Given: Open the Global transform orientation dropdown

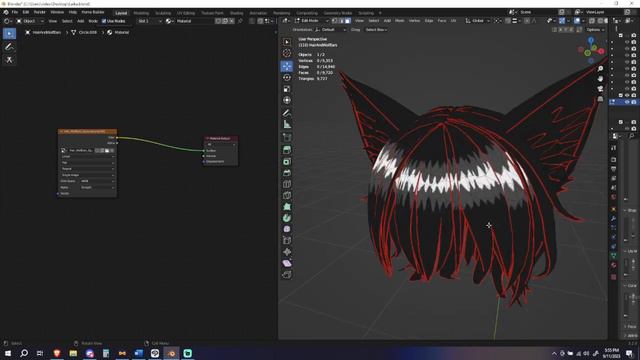Looking at the screenshot, I should click(478, 21).
